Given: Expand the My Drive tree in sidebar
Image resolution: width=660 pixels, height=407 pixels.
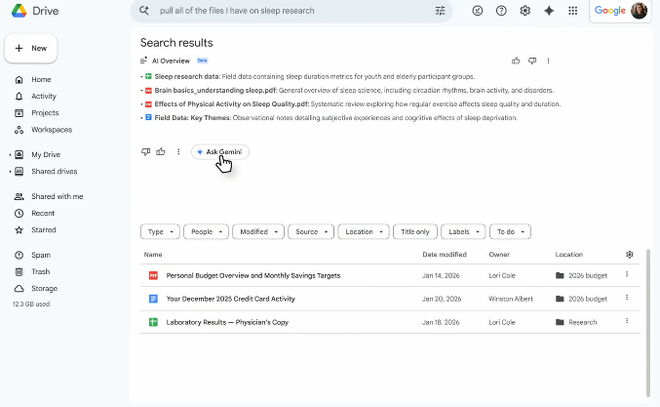Looking at the screenshot, I should point(10,155).
